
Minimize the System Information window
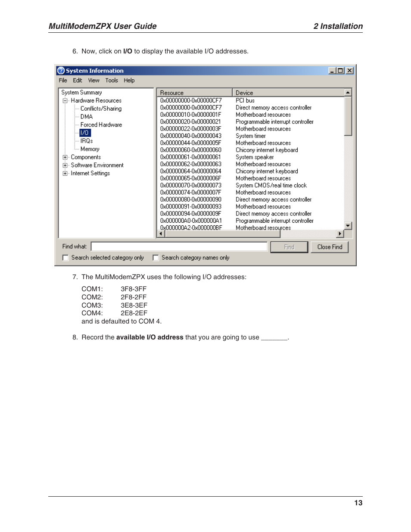[x=332, y=71]
